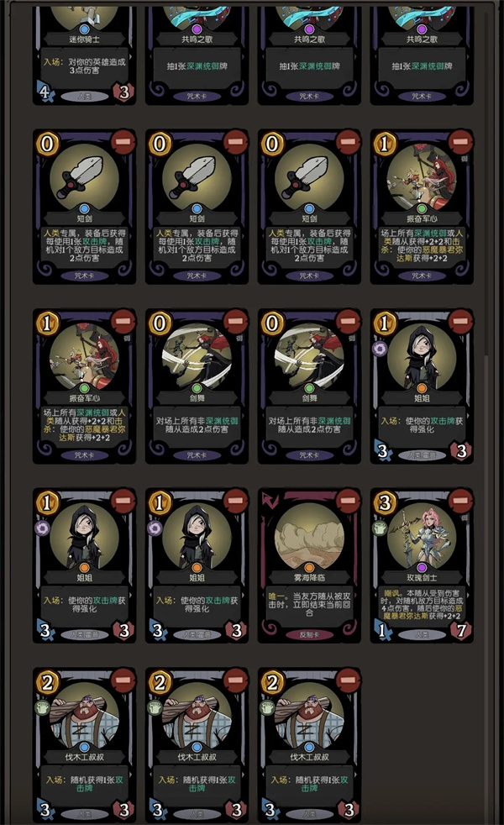Remove the first 短剑 card with minus button
504x825 pixels.
point(123,142)
